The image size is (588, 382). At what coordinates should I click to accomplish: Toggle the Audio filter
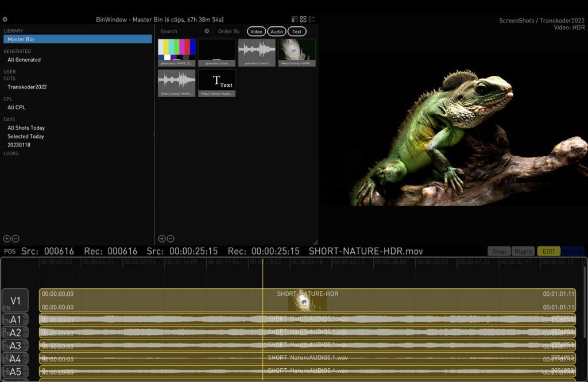pos(277,32)
